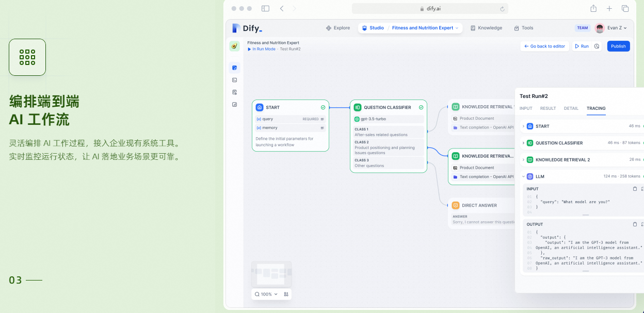Click the user avatar picture

coord(600,28)
